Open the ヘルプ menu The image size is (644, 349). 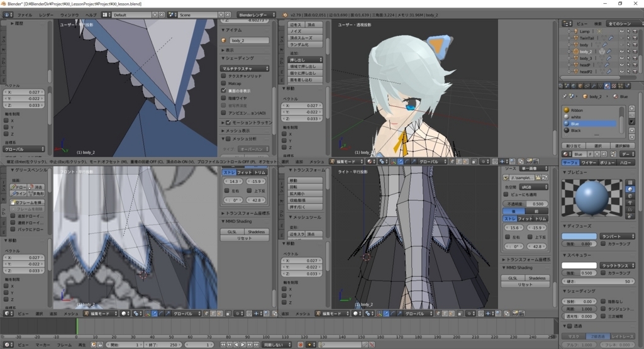91,15
